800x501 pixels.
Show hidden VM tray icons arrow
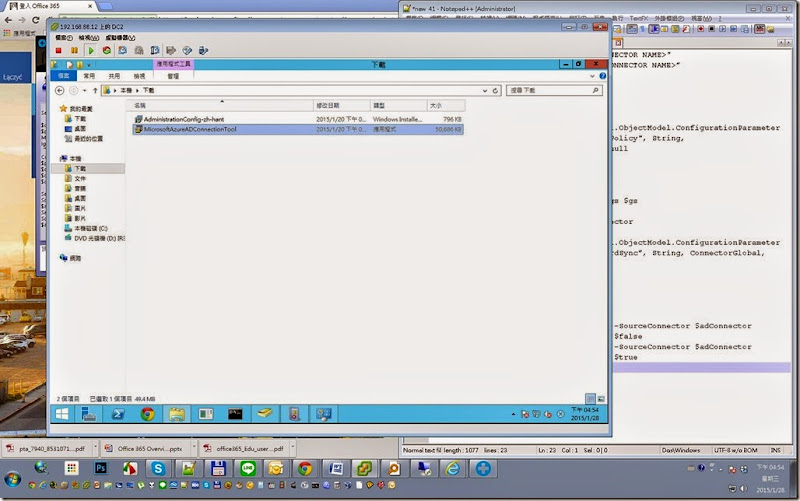pos(513,414)
